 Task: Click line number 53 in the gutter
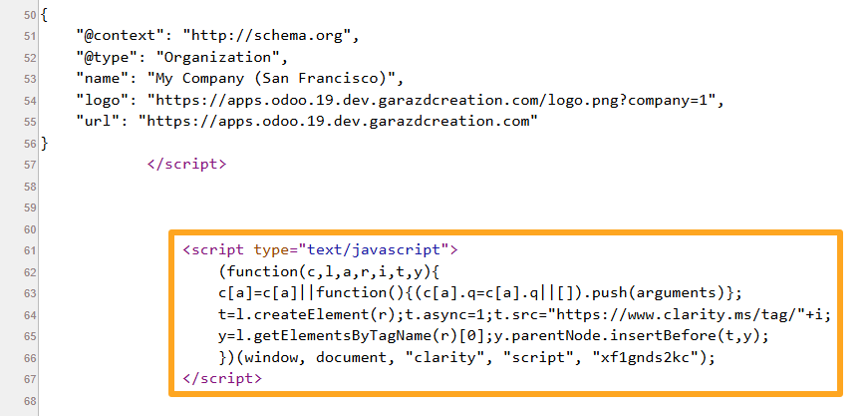coord(30,79)
